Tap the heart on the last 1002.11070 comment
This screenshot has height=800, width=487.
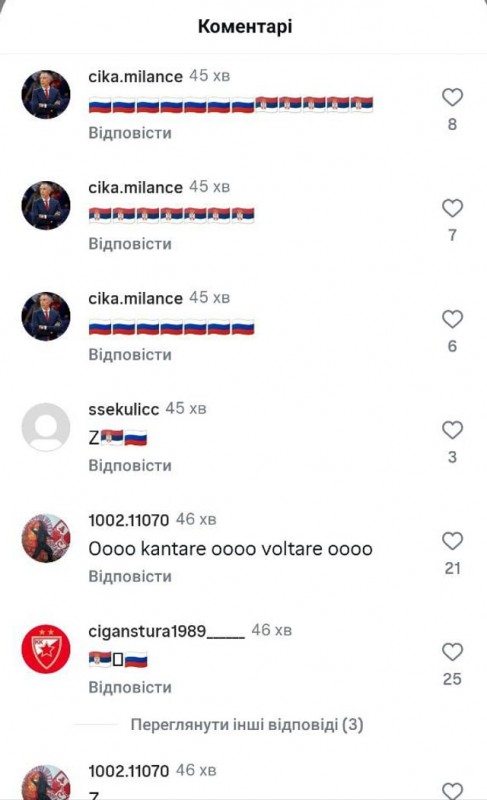coord(452,791)
